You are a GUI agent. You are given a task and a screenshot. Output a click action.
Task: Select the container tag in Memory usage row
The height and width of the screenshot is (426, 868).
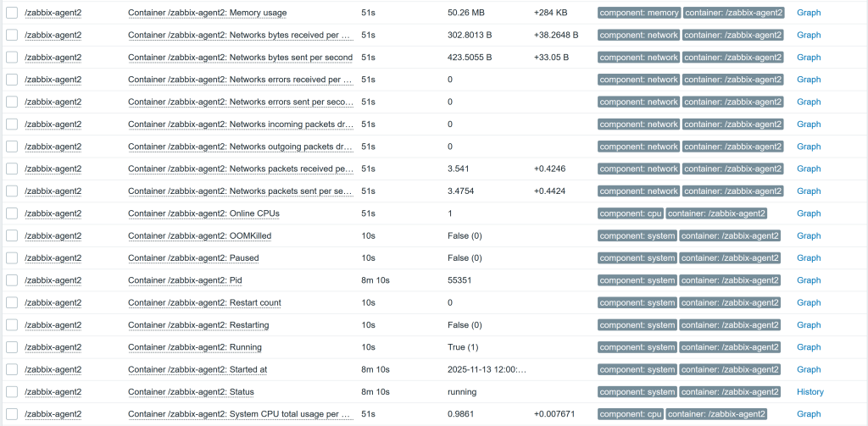(x=734, y=14)
